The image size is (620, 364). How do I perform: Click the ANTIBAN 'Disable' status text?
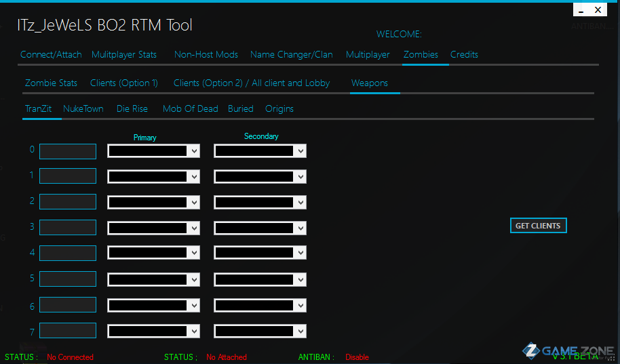pos(357,357)
